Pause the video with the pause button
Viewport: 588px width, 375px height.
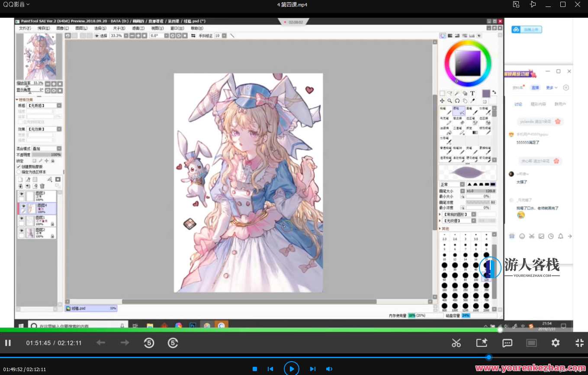click(x=8, y=343)
